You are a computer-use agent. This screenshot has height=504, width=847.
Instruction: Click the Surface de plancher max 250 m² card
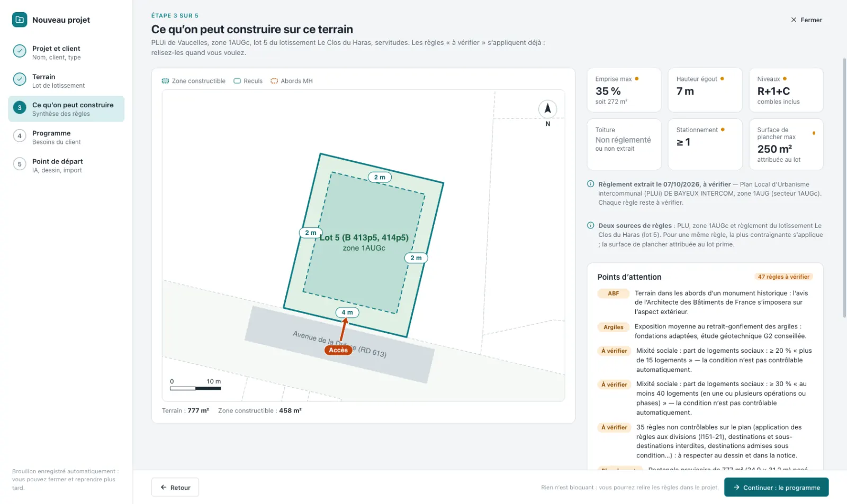tap(786, 144)
